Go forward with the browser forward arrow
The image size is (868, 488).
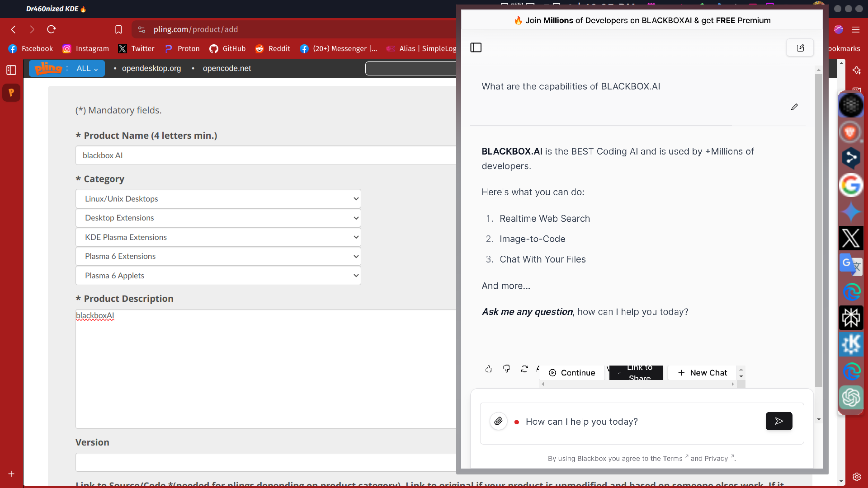coord(32,29)
